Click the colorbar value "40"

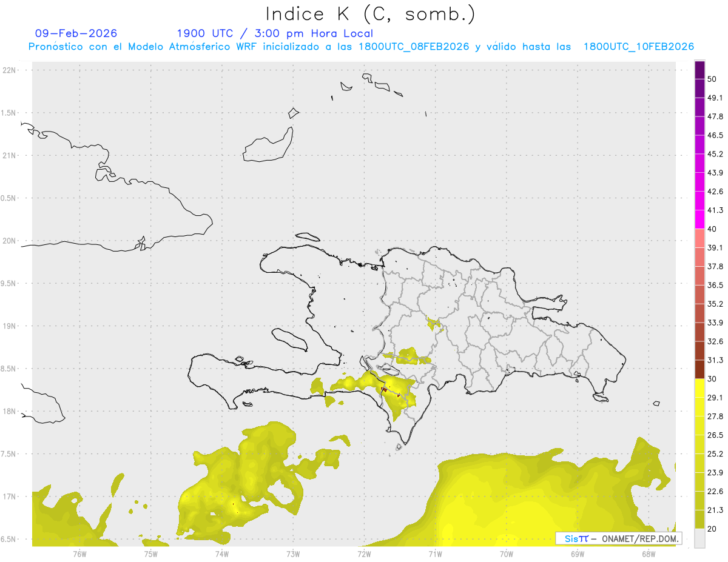tap(712, 229)
